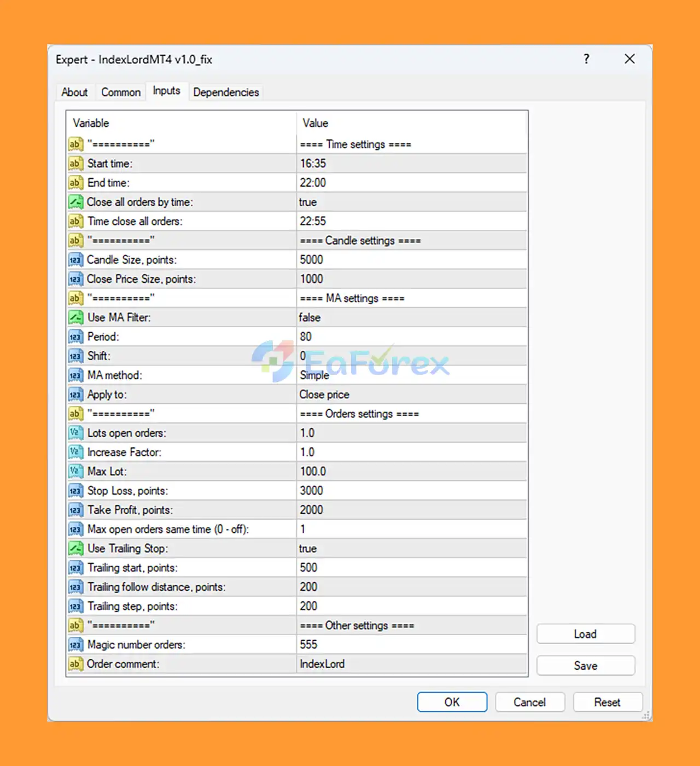Select the '==== Time settings ====' value cell
The height and width of the screenshot is (766, 700).
[412, 144]
